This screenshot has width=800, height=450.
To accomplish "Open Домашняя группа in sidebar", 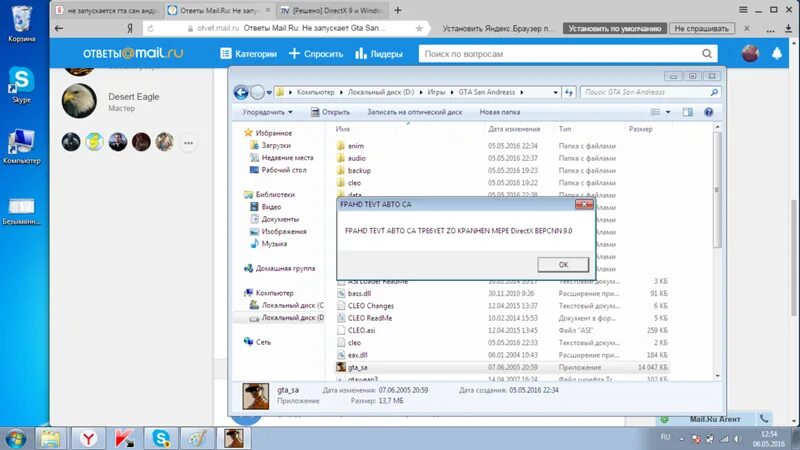I will (285, 268).
